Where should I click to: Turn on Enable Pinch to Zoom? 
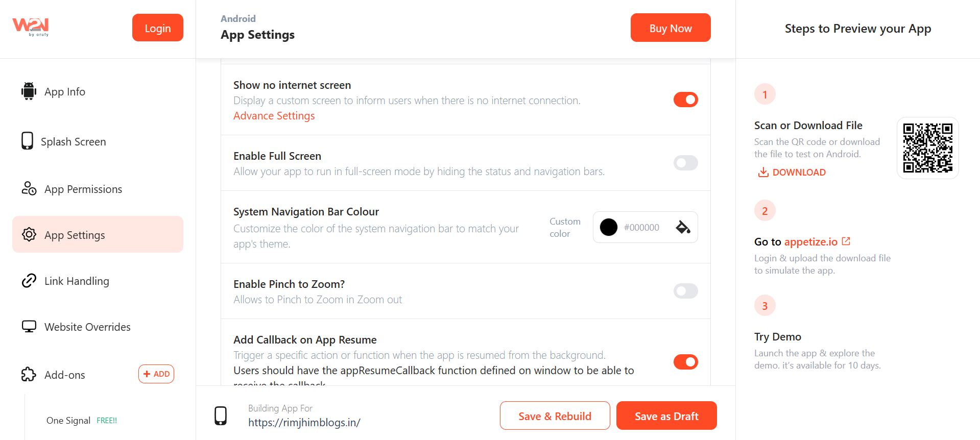(x=685, y=291)
